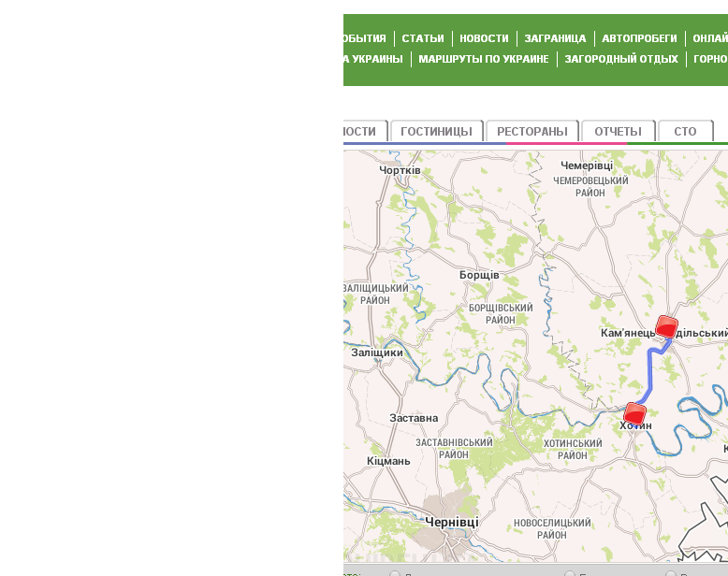
Task: Open Маршруты по Украине
Action: (x=484, y=59)
